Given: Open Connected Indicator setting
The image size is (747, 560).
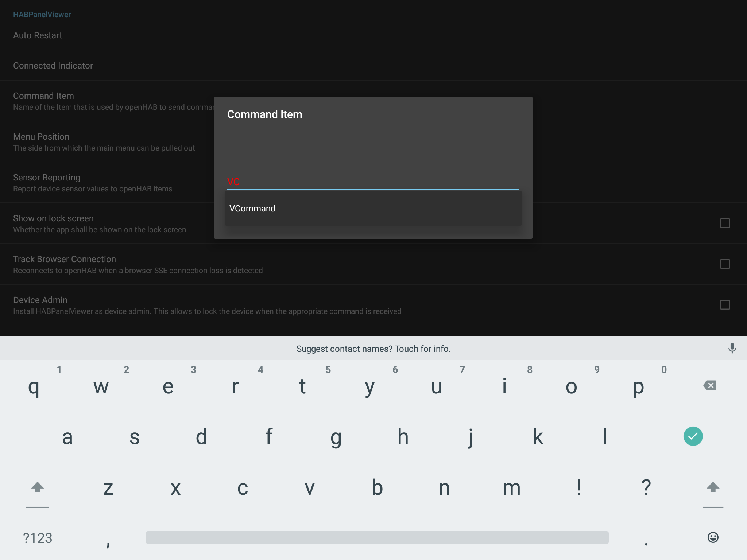Looking at the screenshot, I should coord(53,66).
